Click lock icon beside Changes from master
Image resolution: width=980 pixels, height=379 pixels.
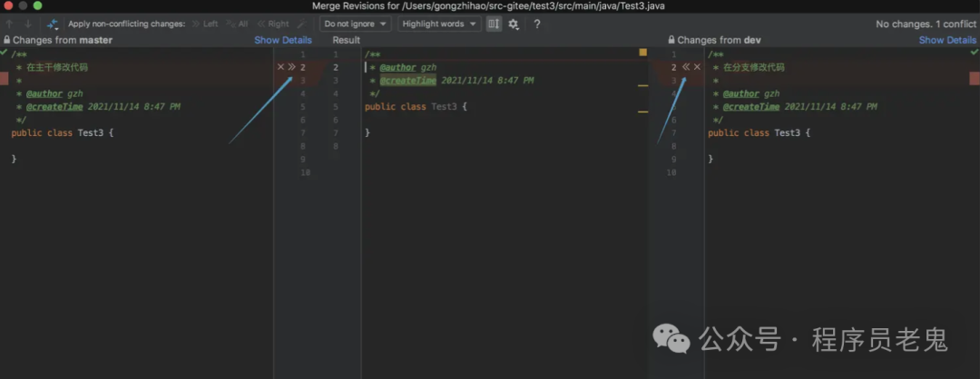tap(7, 40)
